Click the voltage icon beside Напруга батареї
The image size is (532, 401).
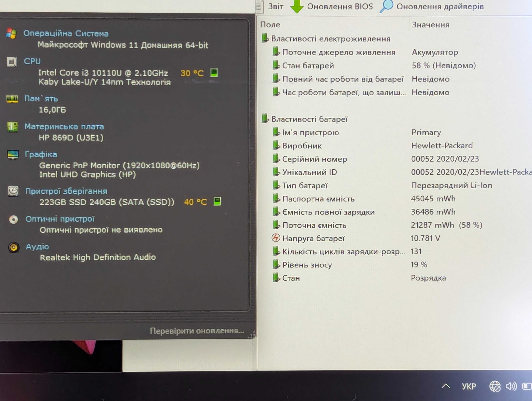click(x=276, y=238)
